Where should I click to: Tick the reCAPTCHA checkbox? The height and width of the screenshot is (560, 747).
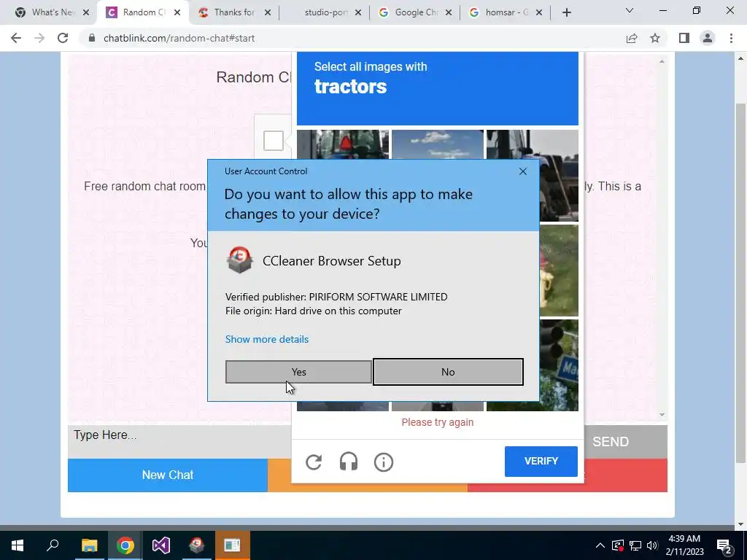click(x=274, y=141)
